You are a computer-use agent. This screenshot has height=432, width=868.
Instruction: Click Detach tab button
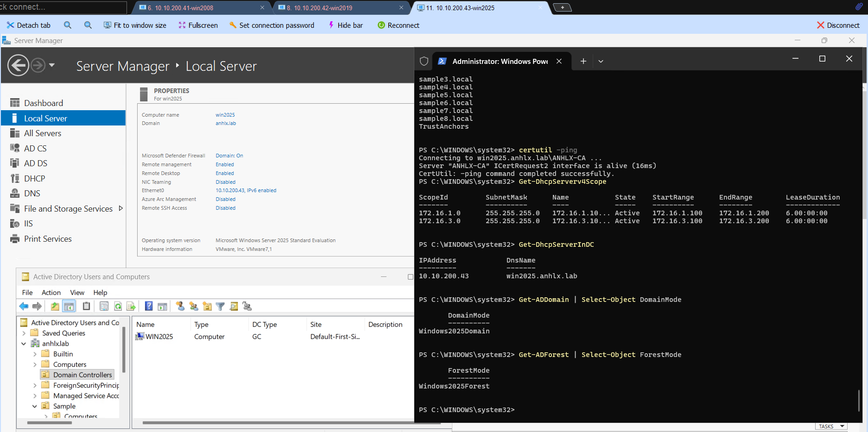point(28,25)
